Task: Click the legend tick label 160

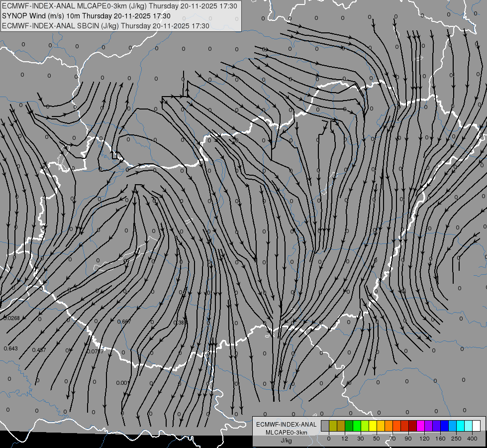Action: click(440, 439)
